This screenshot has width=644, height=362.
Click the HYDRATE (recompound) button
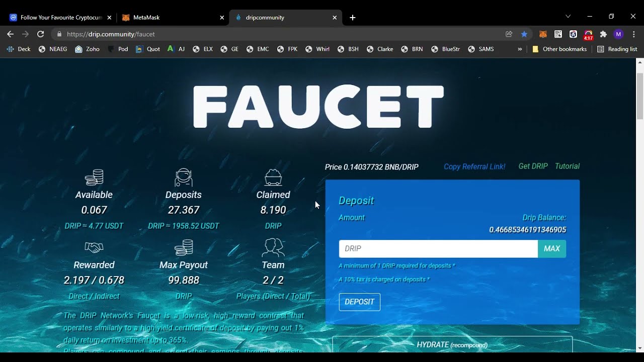pyautogui.click(x=452, y=345)
